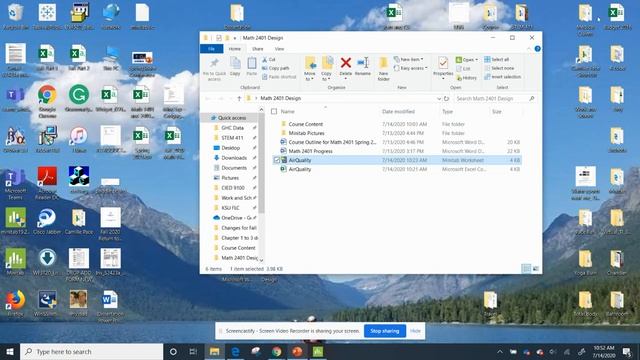This screenshot has height=360, width=640.
Task: Click the Windows Start button
Action: 10,351
